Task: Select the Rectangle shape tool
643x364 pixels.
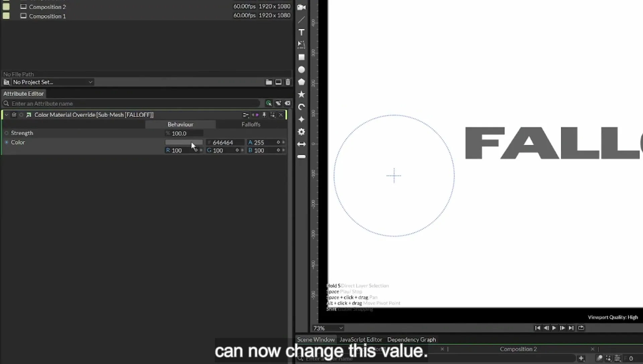Action: pyautogui.click(x=301, y=57)
